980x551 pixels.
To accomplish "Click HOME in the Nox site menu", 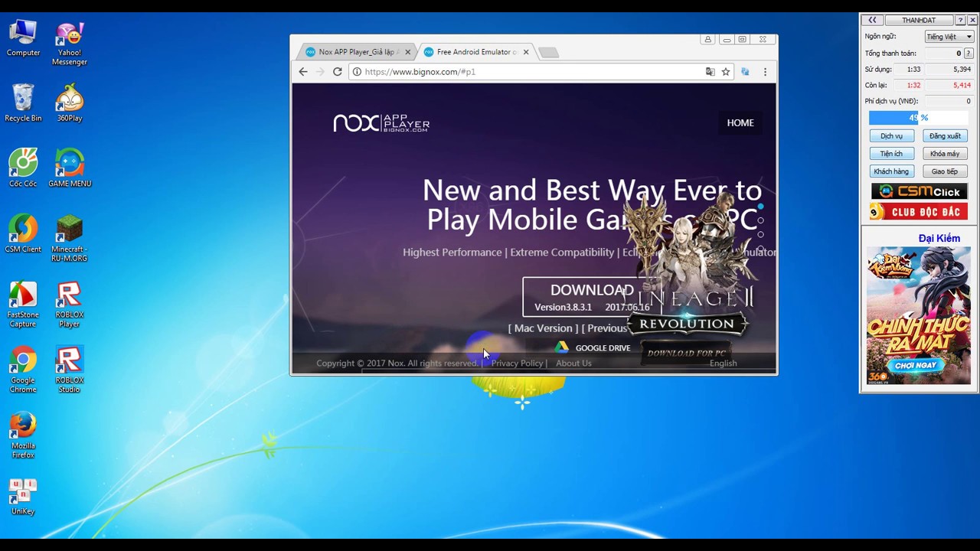I will (740, 122).
